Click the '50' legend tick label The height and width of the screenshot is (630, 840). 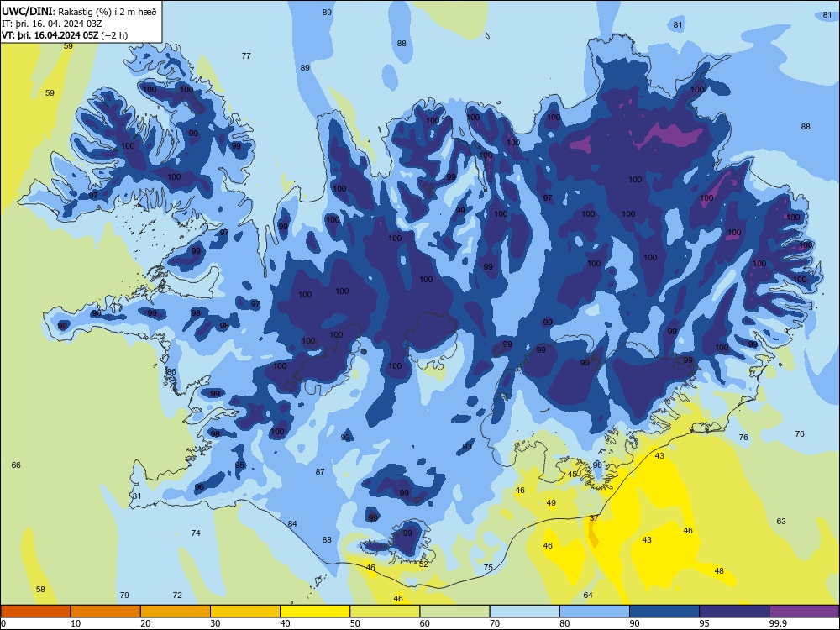[354, 623]
